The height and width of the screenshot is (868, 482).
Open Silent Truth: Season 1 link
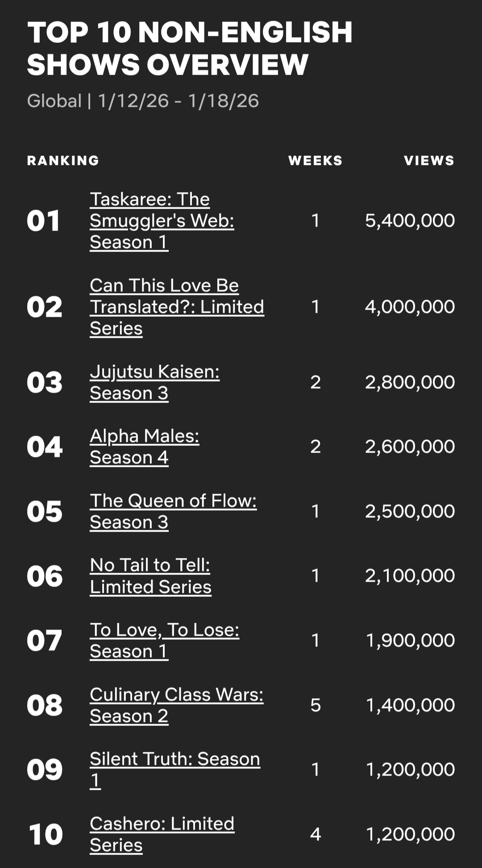pos(175,770)
